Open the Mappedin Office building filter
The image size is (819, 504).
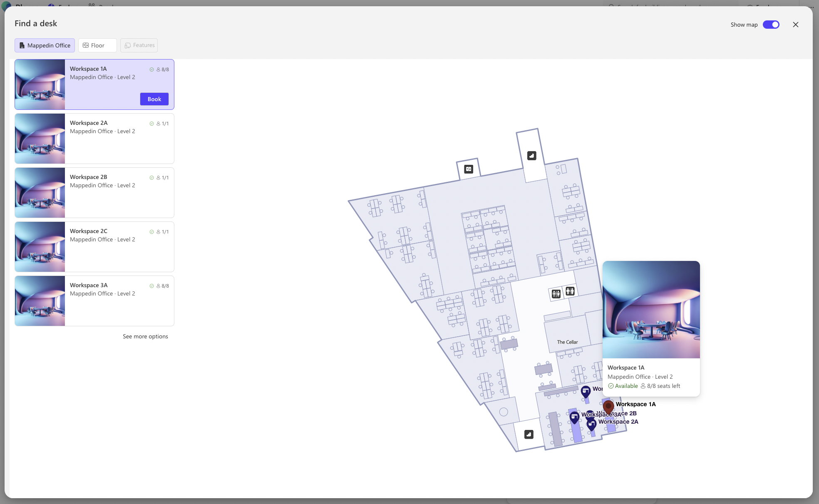(45, 45)
